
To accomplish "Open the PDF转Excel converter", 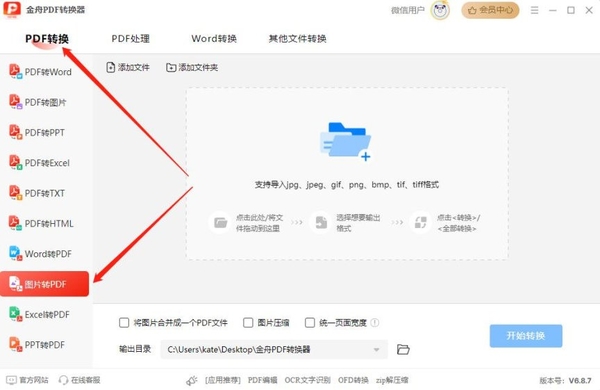I will click(39, 163).
